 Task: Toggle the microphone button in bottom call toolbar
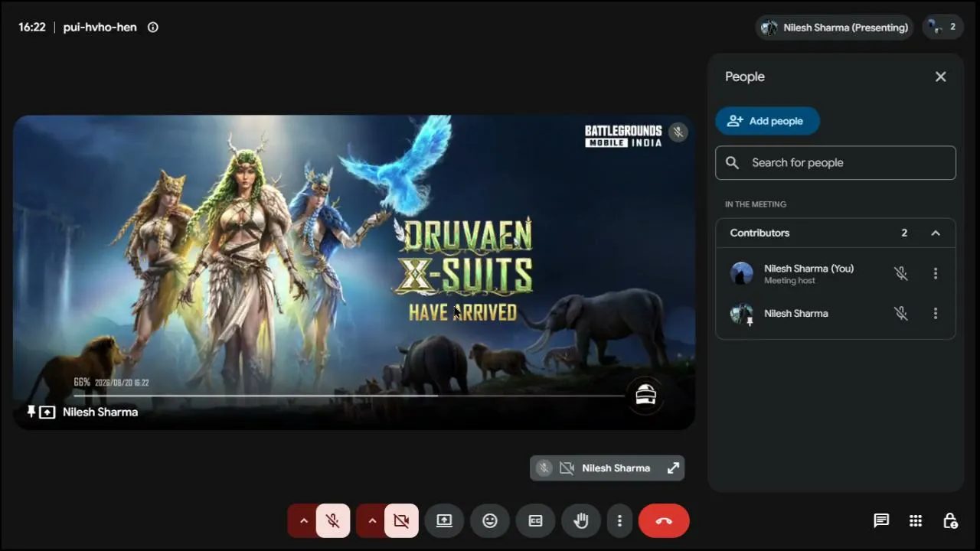pos(332,521)
